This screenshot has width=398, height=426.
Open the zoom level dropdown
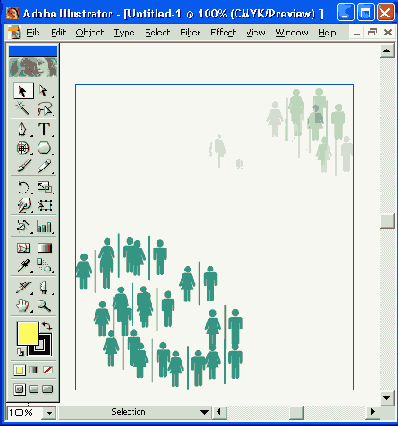pos(49,413)
